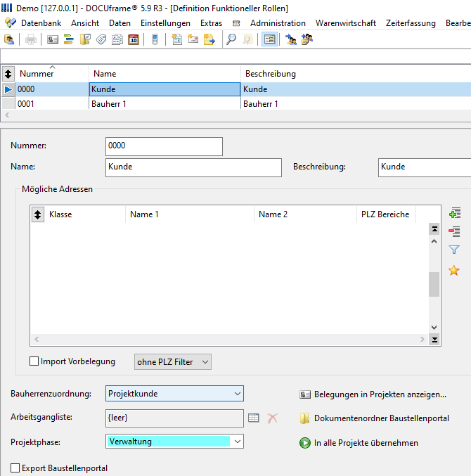The width and height of the screenshot is (471, 476).
Task: Click the address list scroll-up arrow
Action: click(x=434, y=241)
